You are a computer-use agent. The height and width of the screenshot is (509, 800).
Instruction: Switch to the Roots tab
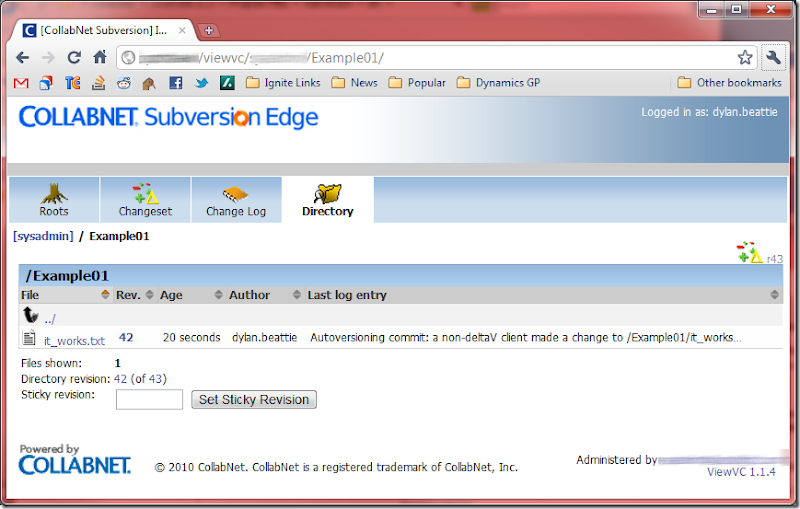point(54,200)
